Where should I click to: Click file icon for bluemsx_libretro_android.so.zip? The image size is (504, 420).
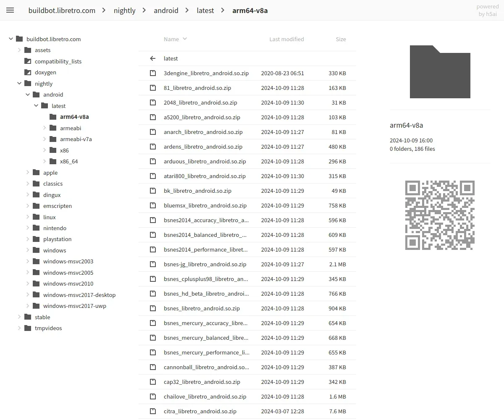tap(153, 205)
